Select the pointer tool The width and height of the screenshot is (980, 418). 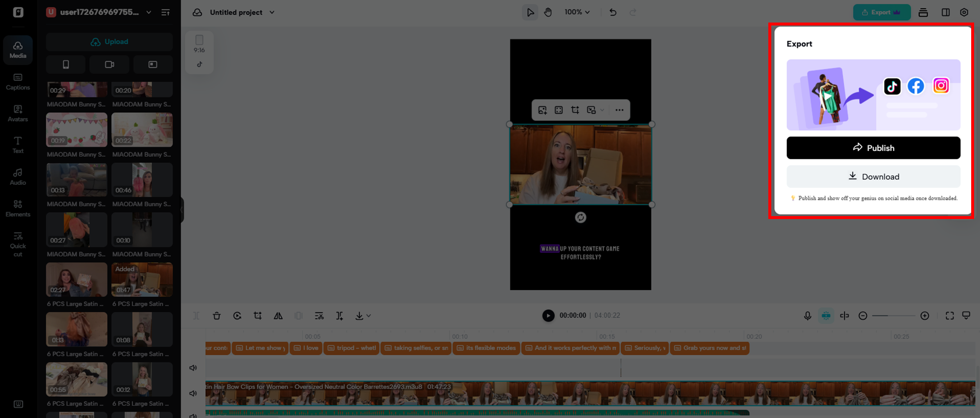[x=530, y=12]
